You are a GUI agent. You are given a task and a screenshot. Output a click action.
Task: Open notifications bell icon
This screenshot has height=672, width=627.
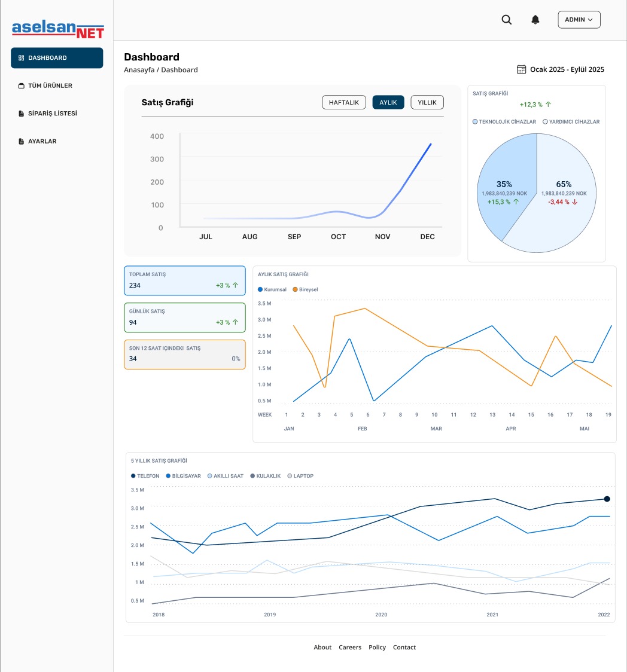(535, 20)
